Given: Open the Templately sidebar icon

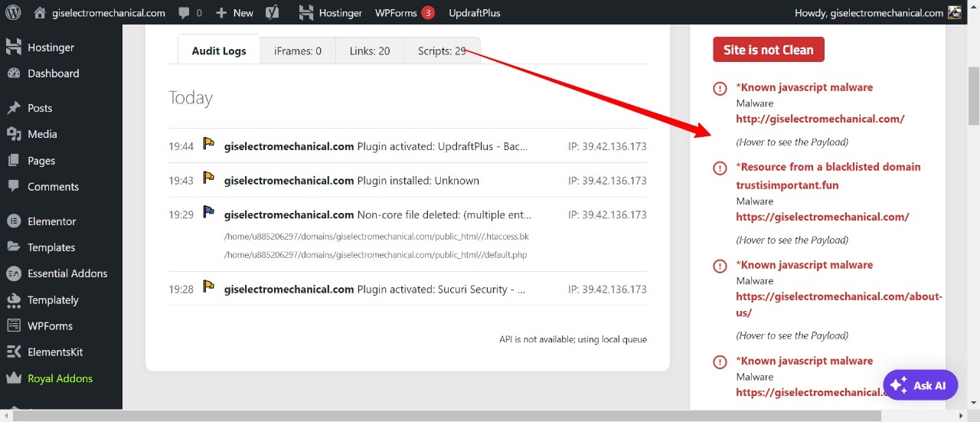Looking at the screenshot, I should 14,300.
